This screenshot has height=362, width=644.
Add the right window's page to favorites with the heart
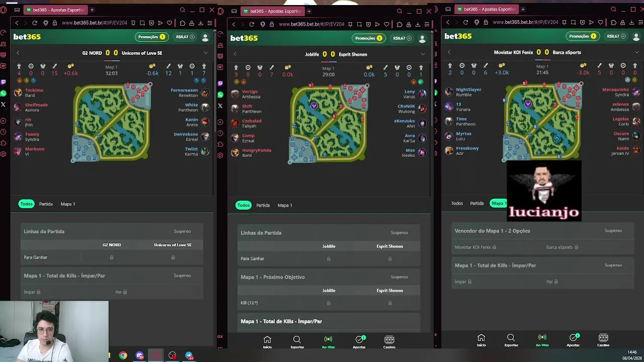tap(600, 22)
